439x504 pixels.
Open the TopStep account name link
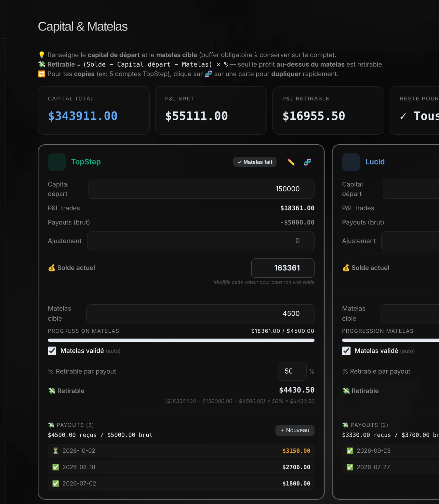pyautogui.click(x=86, y=162)
